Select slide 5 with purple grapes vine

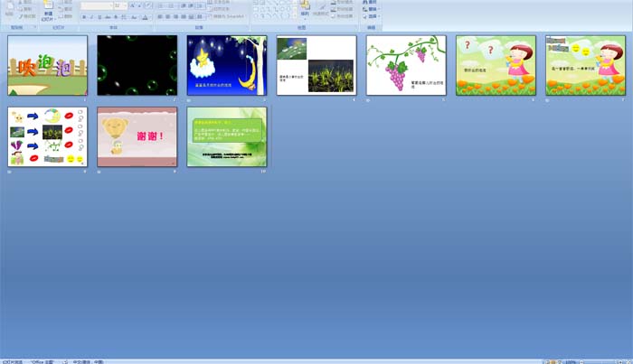point(406,65)
